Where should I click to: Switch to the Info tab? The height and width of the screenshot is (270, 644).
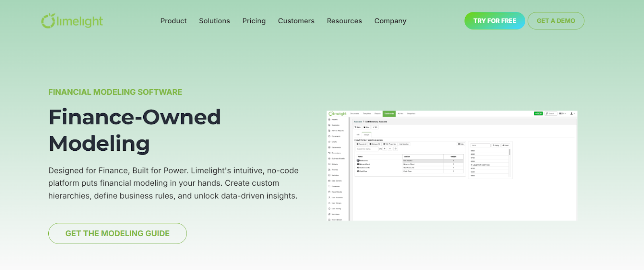(x=358, y=135)
